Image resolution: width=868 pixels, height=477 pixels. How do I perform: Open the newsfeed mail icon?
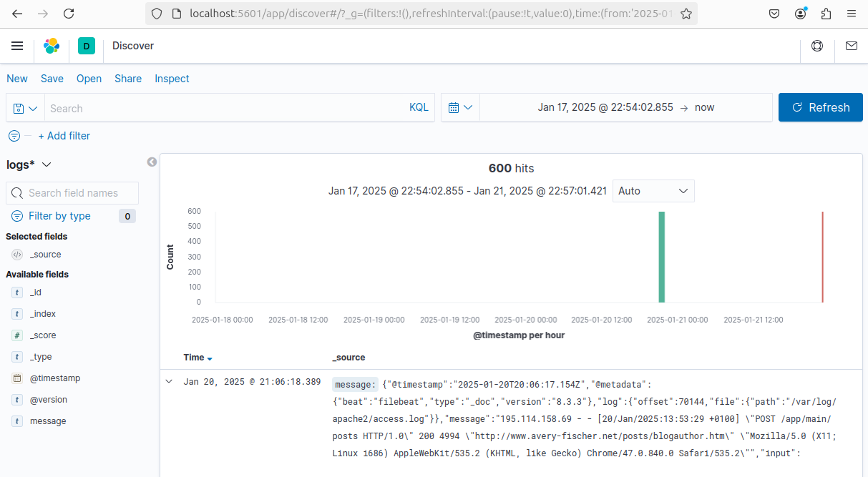pyautogui.click(x=851, y=46)
